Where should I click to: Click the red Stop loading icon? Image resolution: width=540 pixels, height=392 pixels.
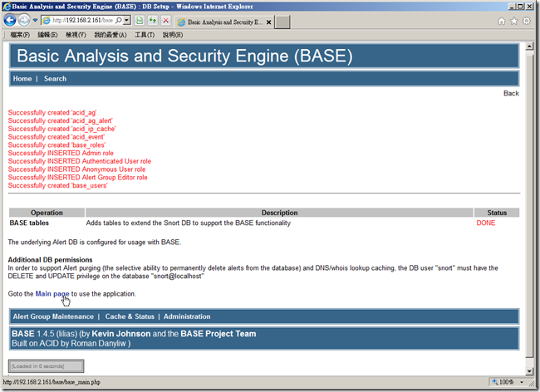(165, 21)
